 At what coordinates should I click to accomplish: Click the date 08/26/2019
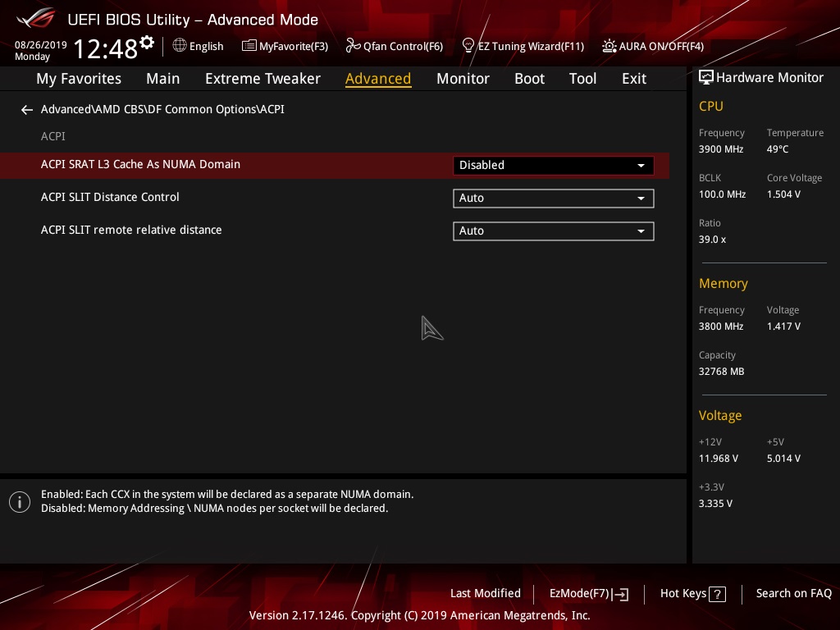(x=41, y=45)
